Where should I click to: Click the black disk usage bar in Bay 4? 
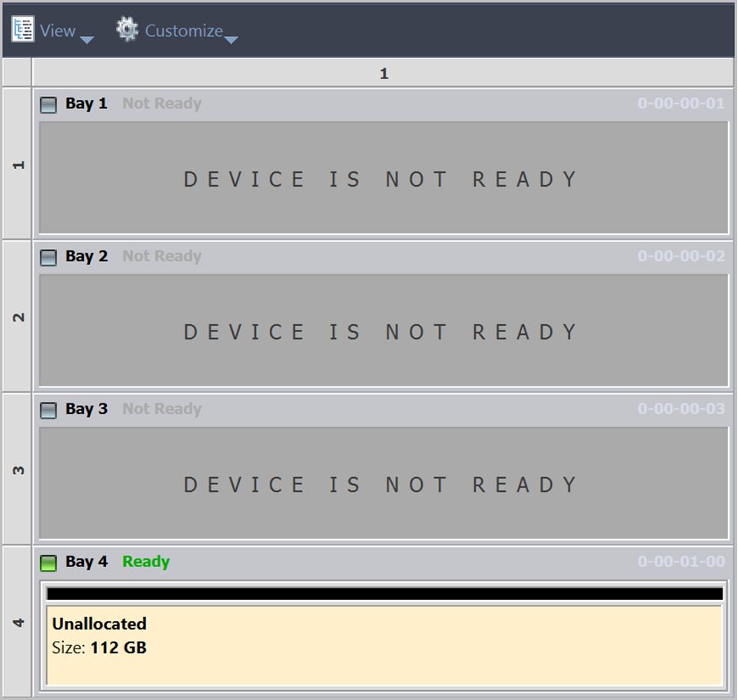pos(384,594)
